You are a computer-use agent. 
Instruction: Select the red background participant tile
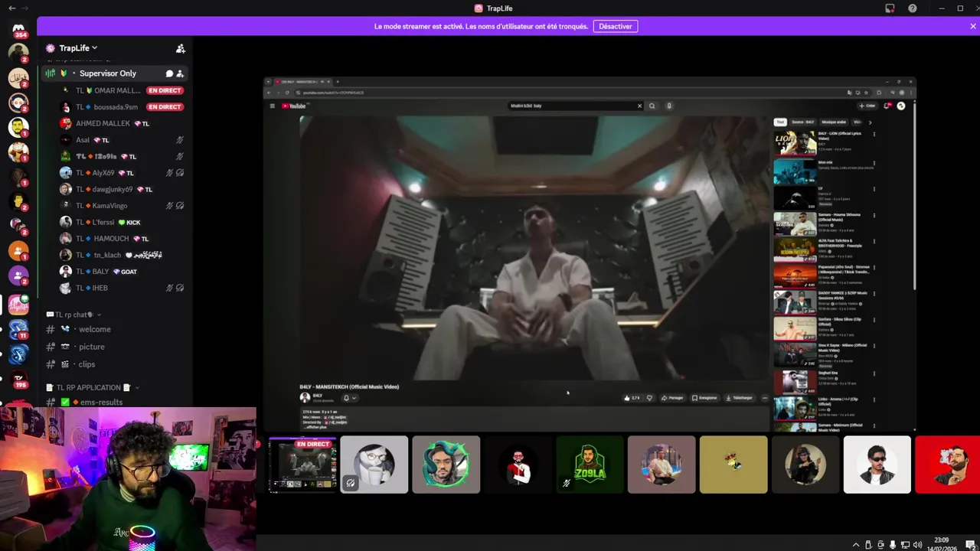[x=947, y=465]
